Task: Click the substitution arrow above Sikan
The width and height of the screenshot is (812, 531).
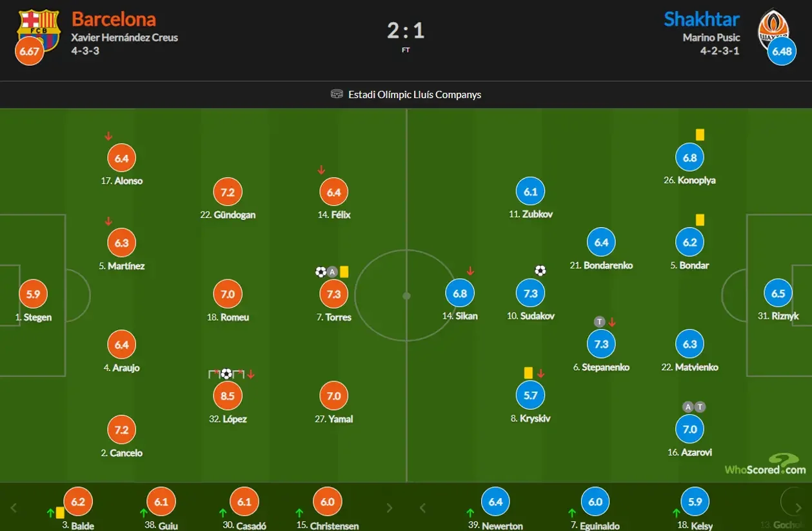Action: click(470, 271)
